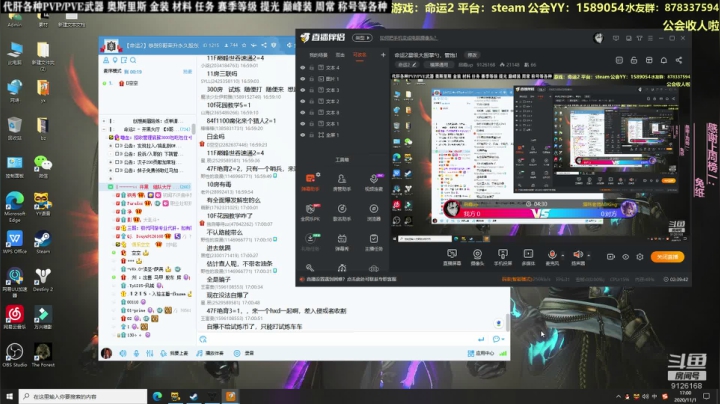720x404 pixels.
Task: Add a new scene with the plus icon
Action: click(383, 55)
